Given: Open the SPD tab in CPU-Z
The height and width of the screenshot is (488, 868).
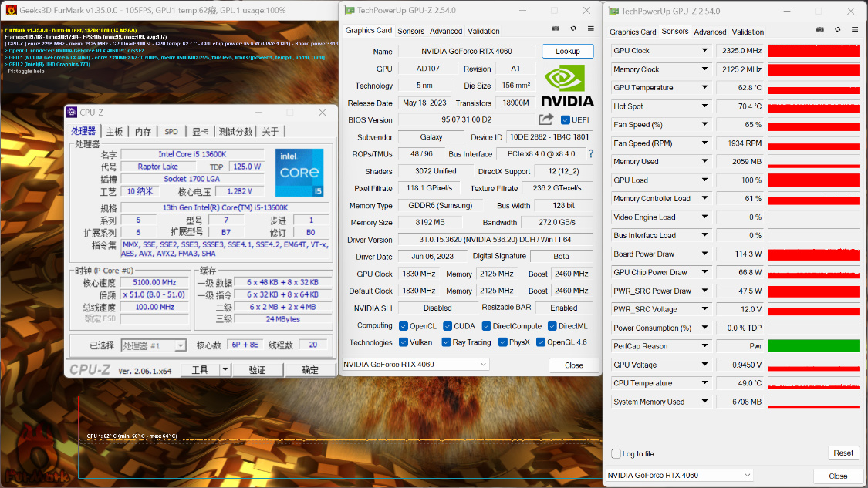Looking at the screenshot, I should pyautogui.click(x=171, y=131).
